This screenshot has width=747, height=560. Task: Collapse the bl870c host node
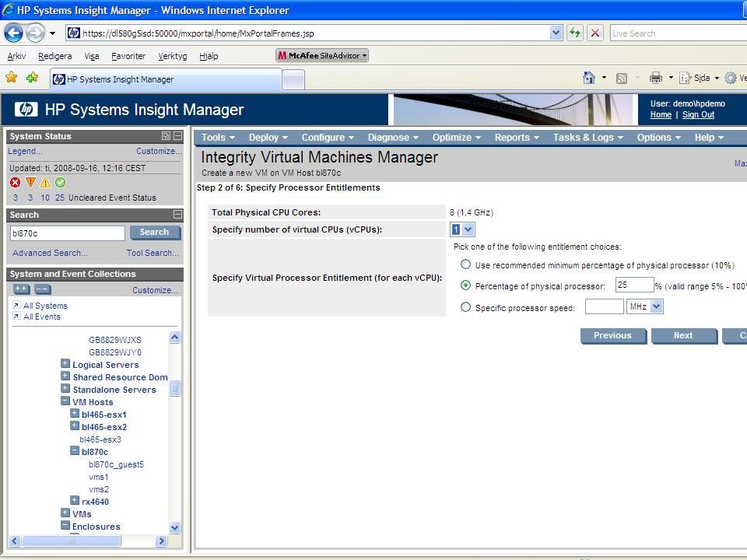coord(75,450)
